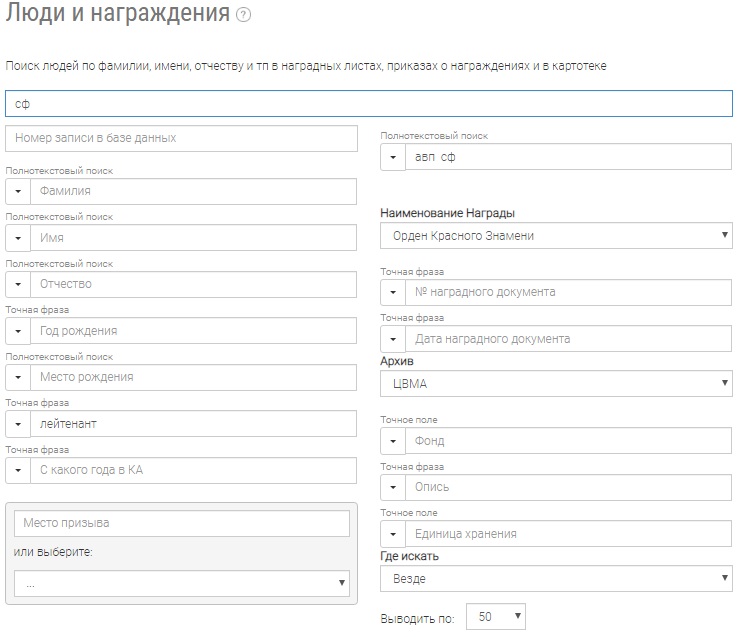Open the Выводить по results count dropdown
Image resolution: width=744 pixels, height=637 pixels.
[x=494, y=617]
